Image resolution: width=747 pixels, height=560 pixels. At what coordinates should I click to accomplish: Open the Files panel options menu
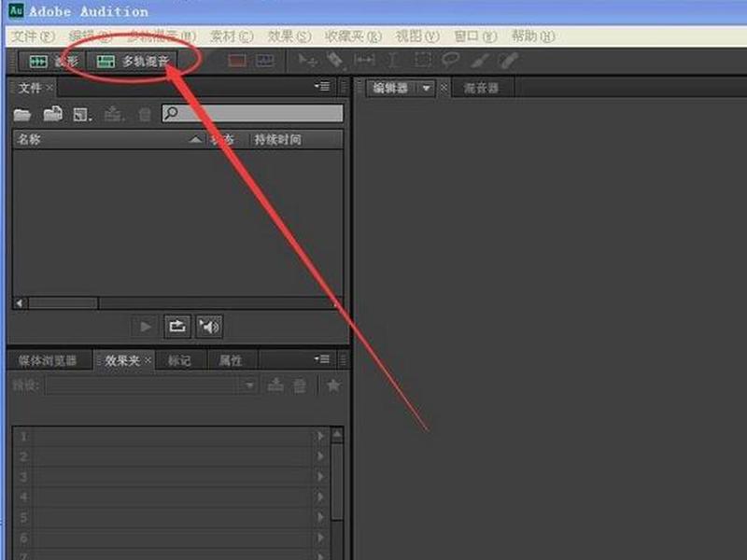pos(322,87)
